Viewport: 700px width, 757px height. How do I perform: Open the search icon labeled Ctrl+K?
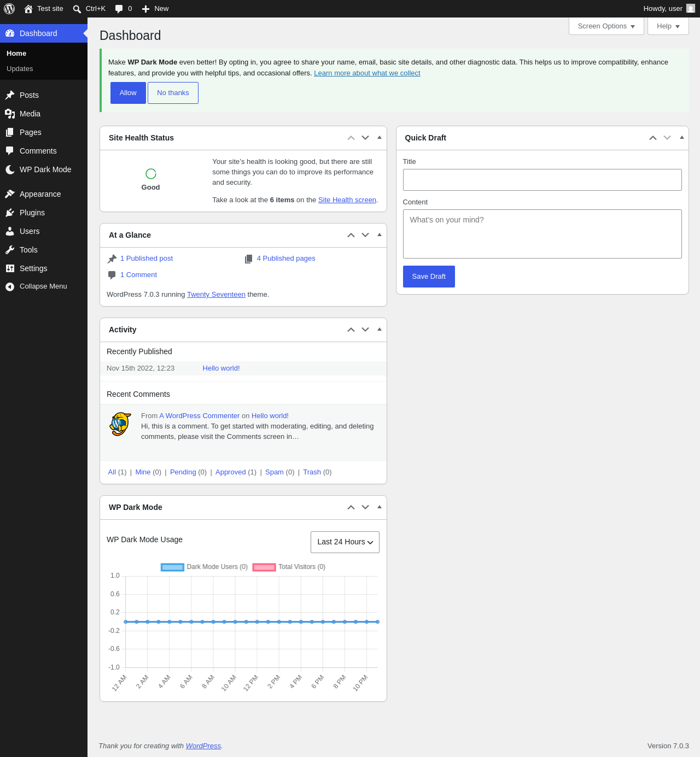(77, 9)
